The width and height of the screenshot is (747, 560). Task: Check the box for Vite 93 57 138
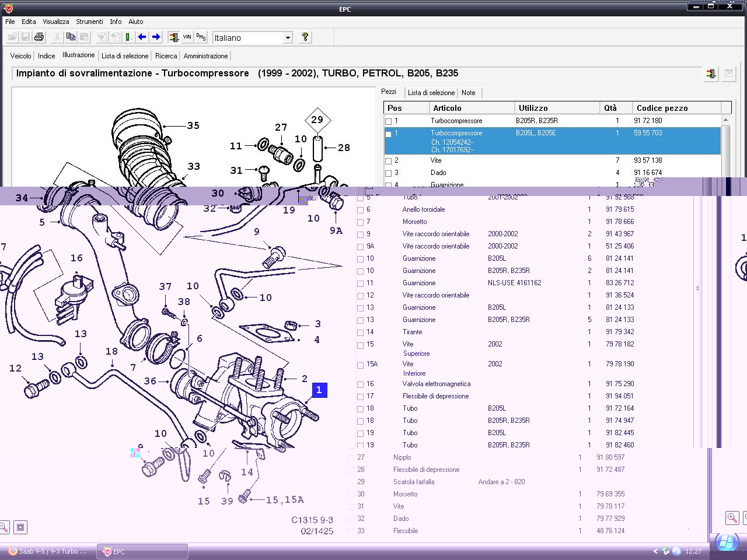coord(389,161)
